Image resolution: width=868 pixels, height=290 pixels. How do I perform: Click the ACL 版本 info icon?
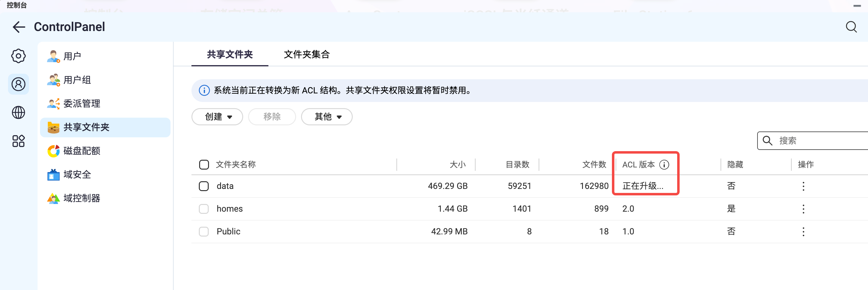pos(664,165)
